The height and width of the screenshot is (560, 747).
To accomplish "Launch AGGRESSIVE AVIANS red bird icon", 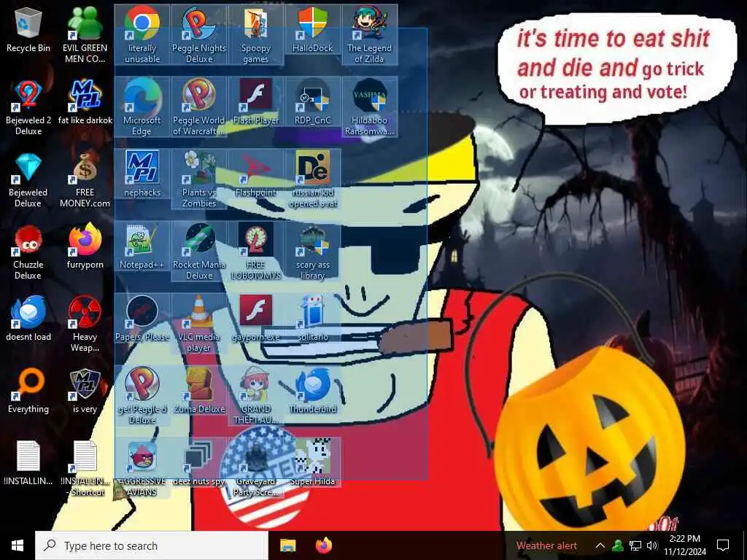I will click(x=142, y=469).
